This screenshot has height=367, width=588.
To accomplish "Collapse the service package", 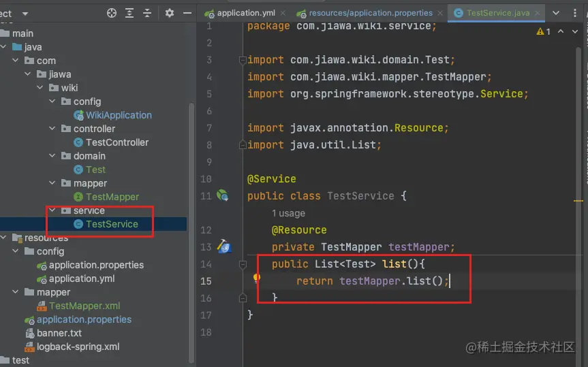I will (52, 210).
